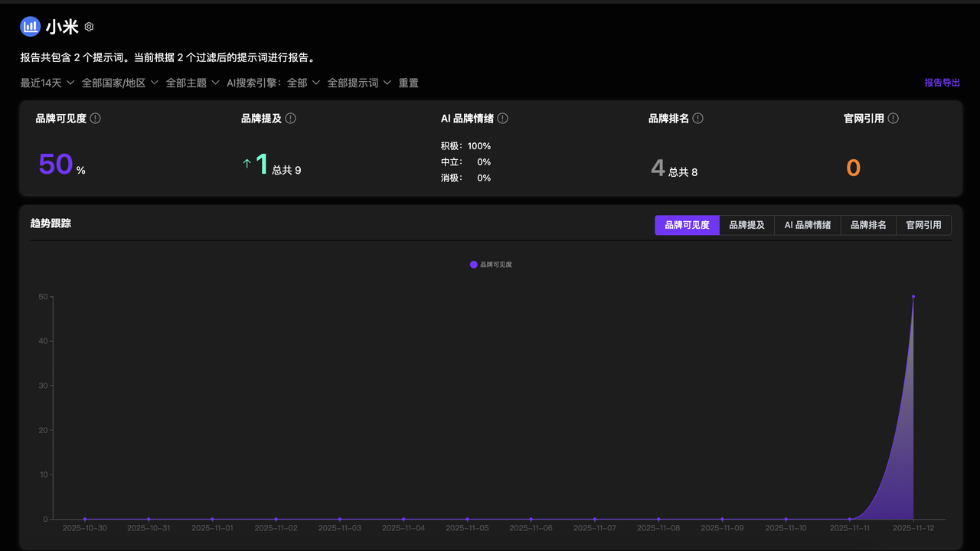The height and width of the screenshot is (551, 980).
Task: Click the info icon next to 品牌可见度
Action: tap(94, 118)
